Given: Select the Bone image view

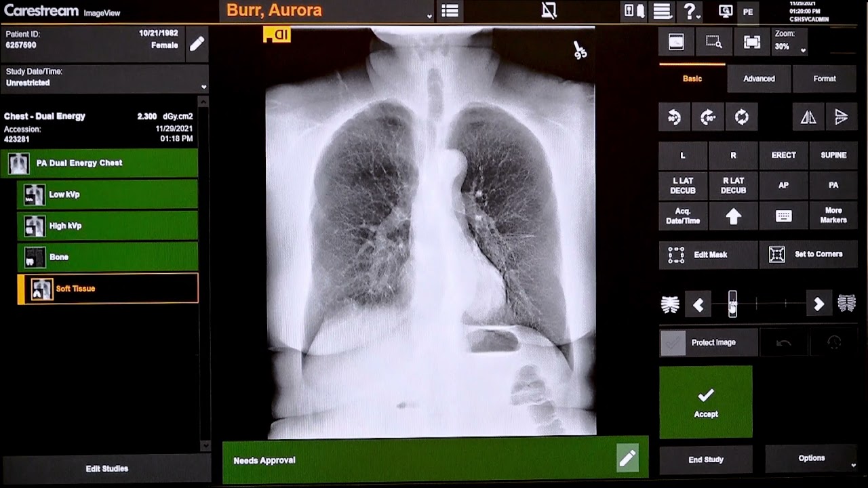Looking at the screenshot, I should click(x=108, y=257).
